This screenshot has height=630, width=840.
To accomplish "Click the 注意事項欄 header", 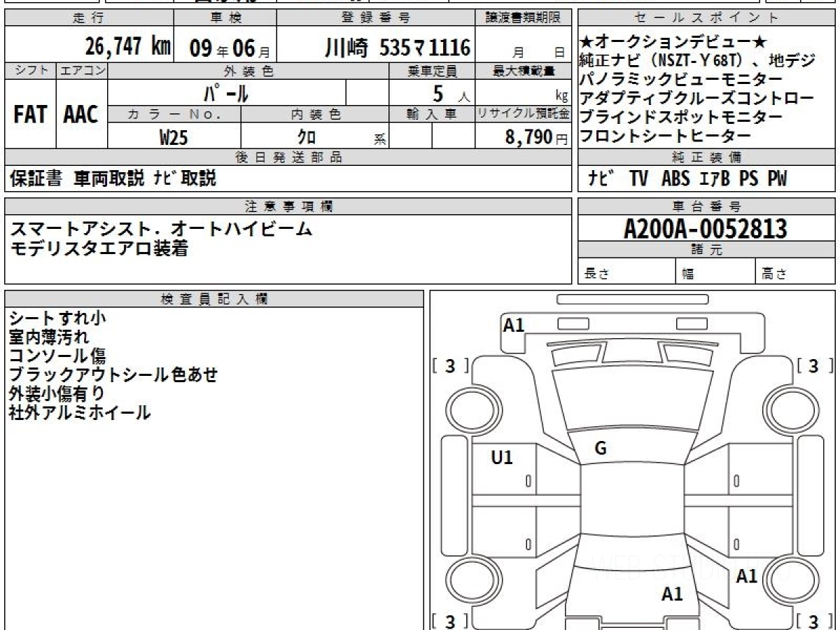I will tap(288, 206).
